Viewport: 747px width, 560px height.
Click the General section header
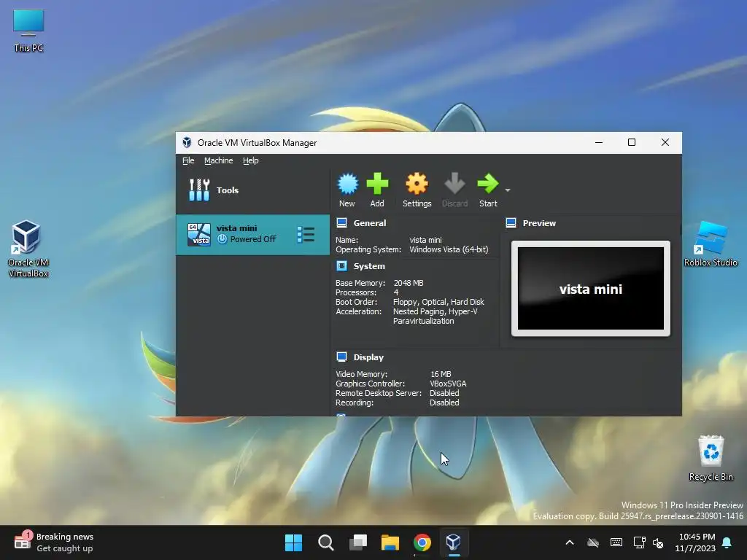click(370, 223)
